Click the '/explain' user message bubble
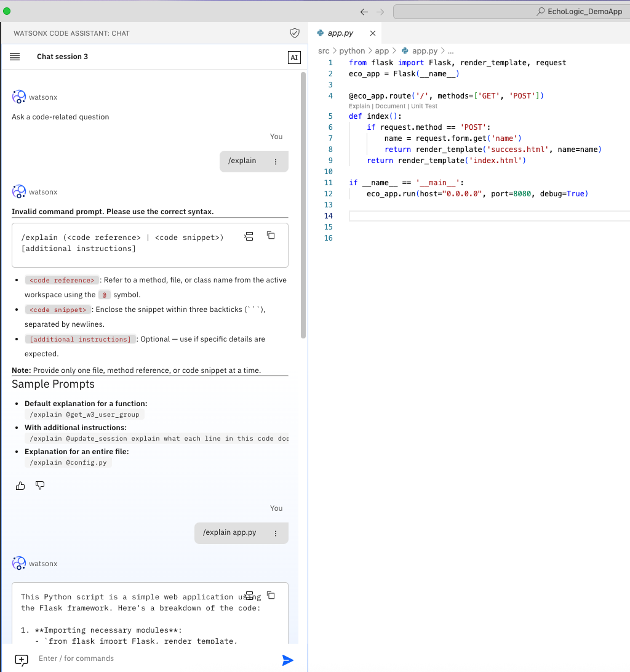630x672 pixels. pyautogui.click(x=253, y=162)
